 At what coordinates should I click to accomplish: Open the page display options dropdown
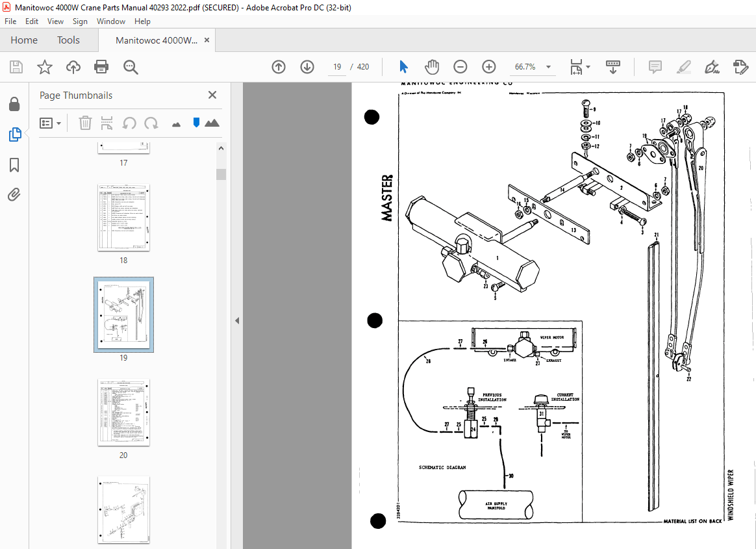pyautogui.click(x=579, y=67)
